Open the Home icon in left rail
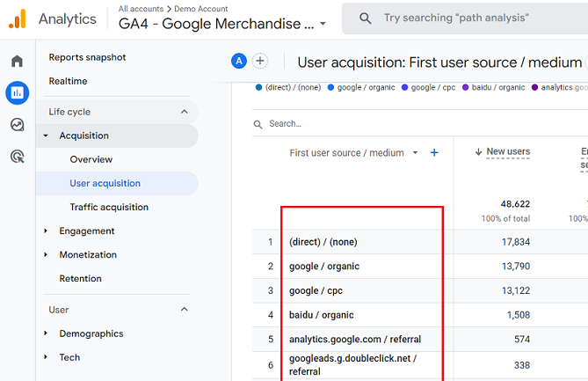Screen dimensions: 588x381 pos(17,61)
